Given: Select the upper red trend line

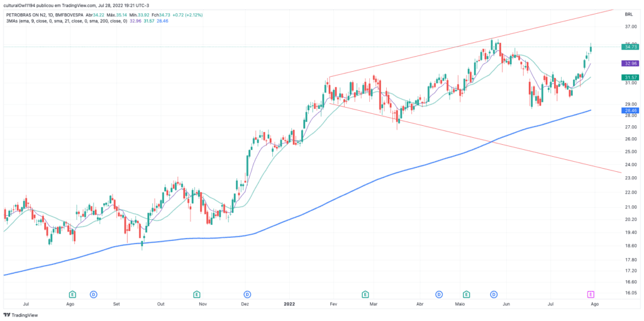Looking at the screenshot, I should pyautogui.click(x=472, y=43).
